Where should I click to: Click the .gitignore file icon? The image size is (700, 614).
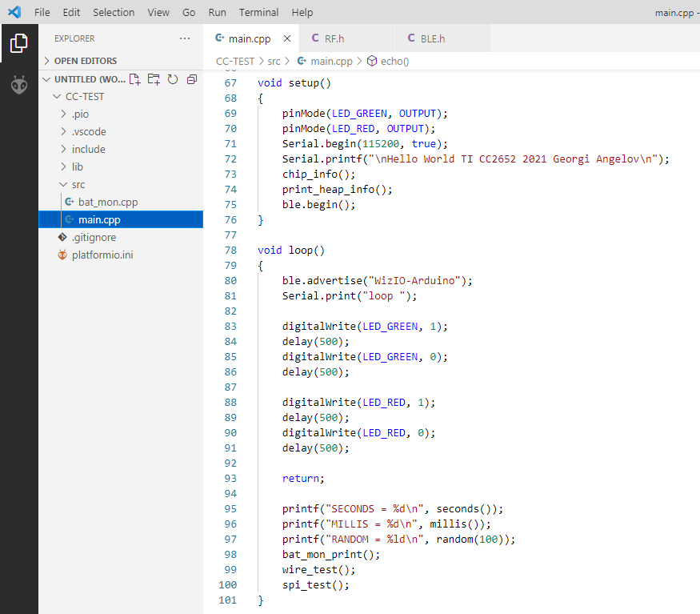click(62, 237)
